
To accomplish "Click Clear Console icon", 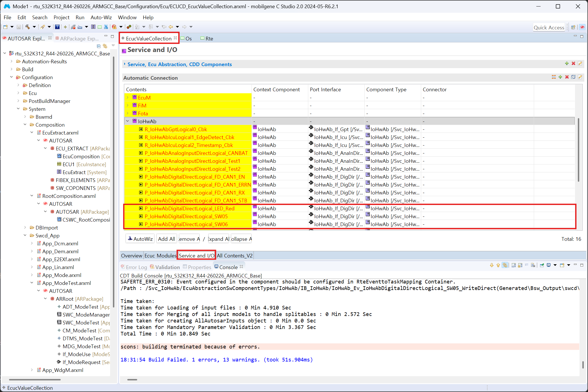I will point(533,265).
